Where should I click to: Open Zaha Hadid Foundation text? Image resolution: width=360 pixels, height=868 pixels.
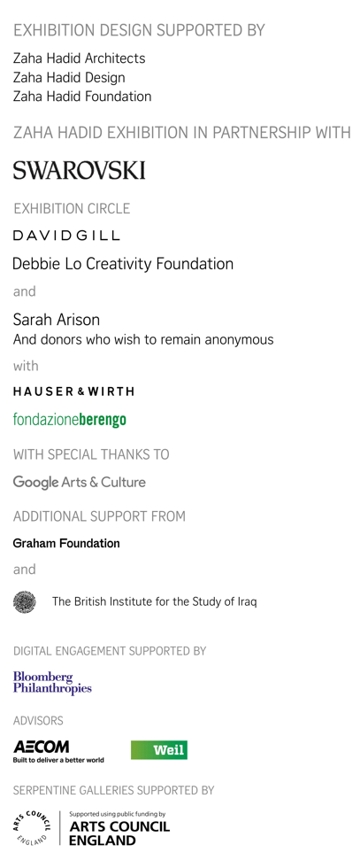82,97
